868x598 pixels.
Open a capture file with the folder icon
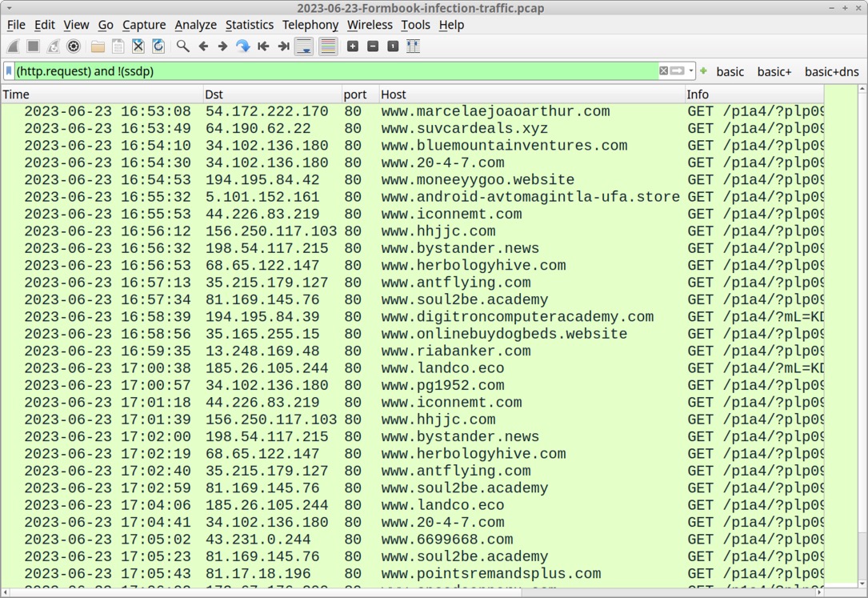pos(98,46)
